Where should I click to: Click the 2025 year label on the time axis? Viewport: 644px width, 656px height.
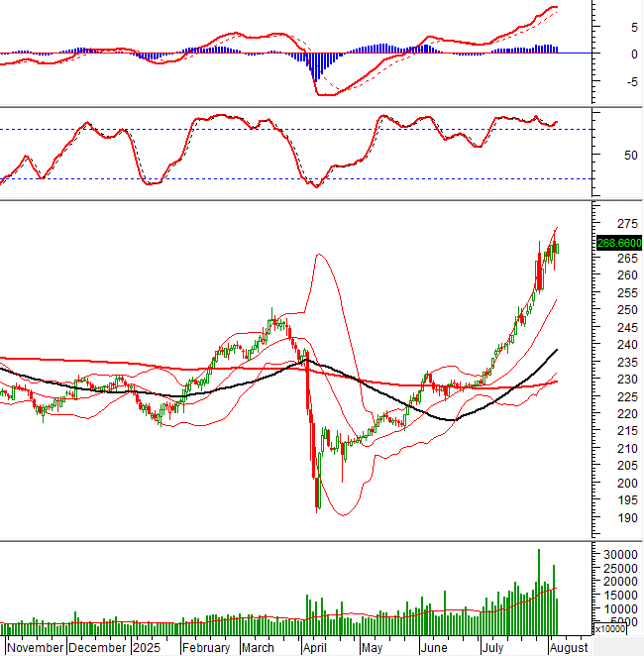tap(147, 648)
